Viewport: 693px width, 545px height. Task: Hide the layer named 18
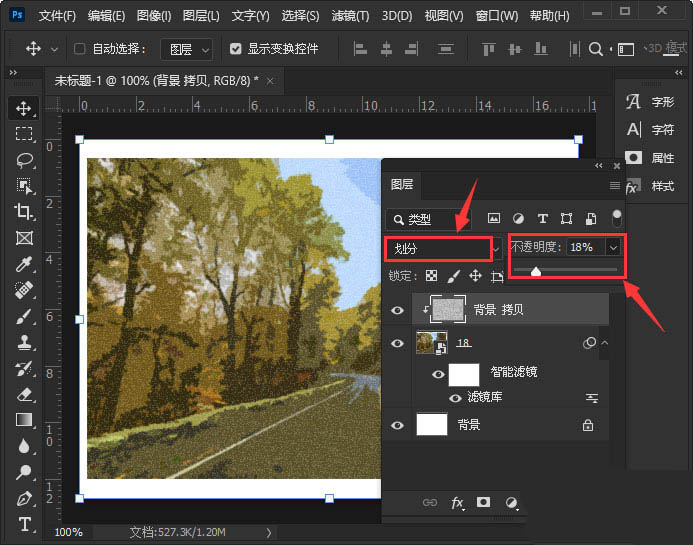click(397, 343)
